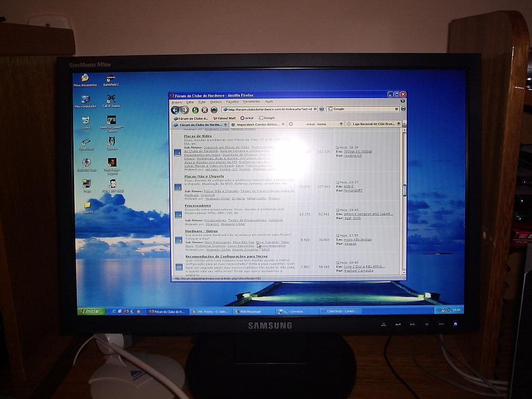Open Meu computador desktop icon

(x=86, y=102)
